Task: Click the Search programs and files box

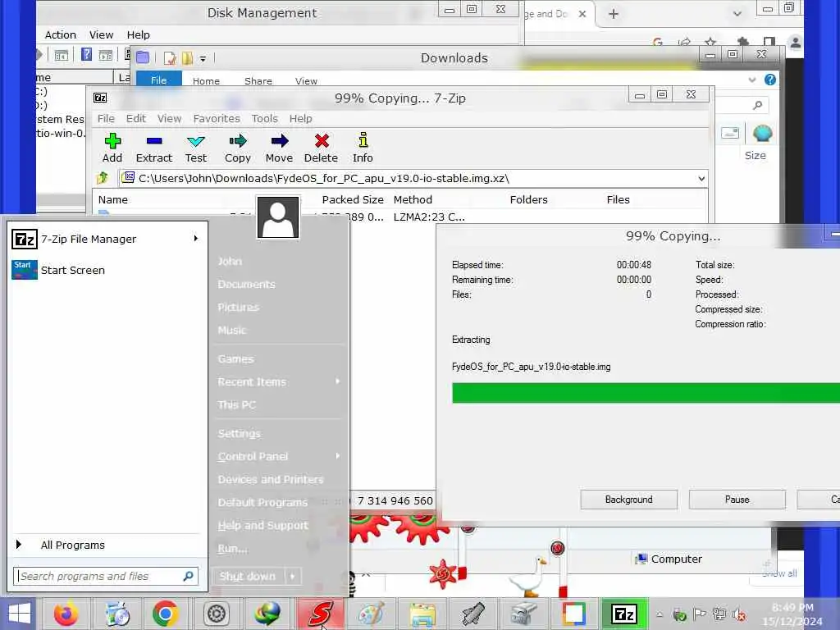Action: point(106,576)
